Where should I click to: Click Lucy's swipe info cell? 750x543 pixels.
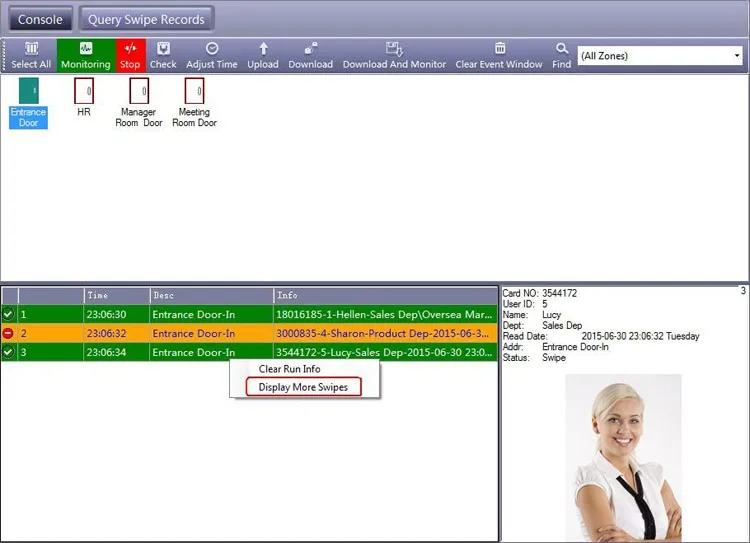(x=386, y=352)
